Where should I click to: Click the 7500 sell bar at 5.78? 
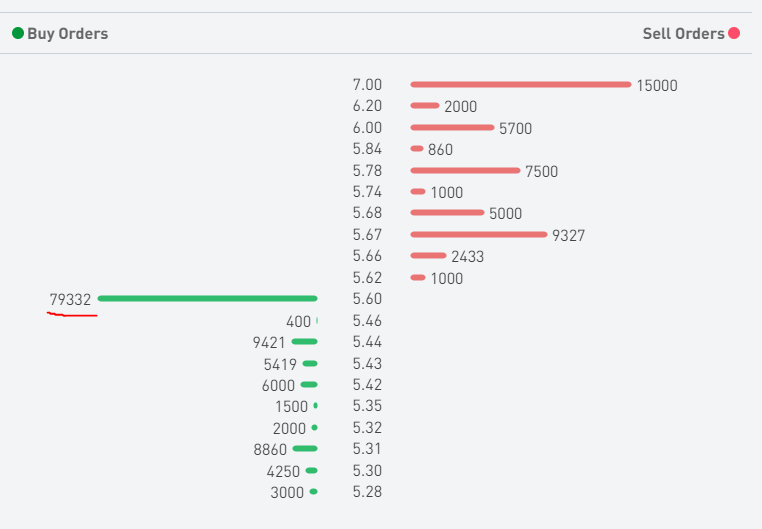(x=465, y=171)
